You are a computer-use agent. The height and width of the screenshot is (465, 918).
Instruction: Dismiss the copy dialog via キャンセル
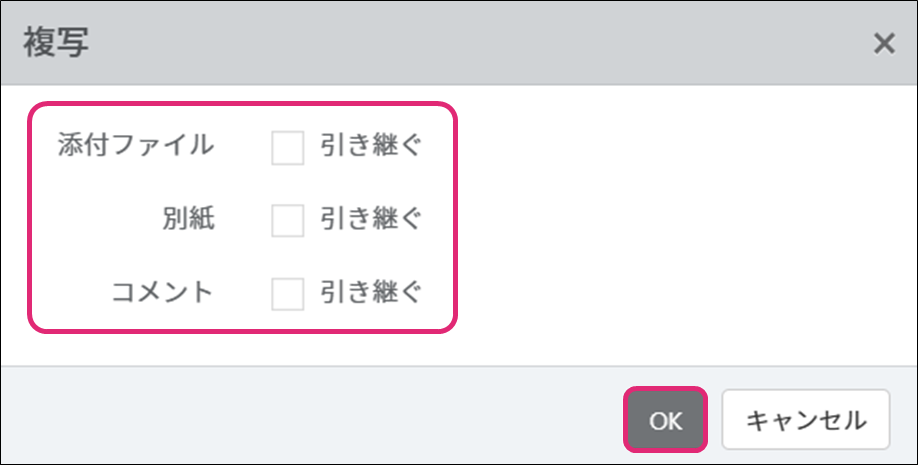click(805, 420)
